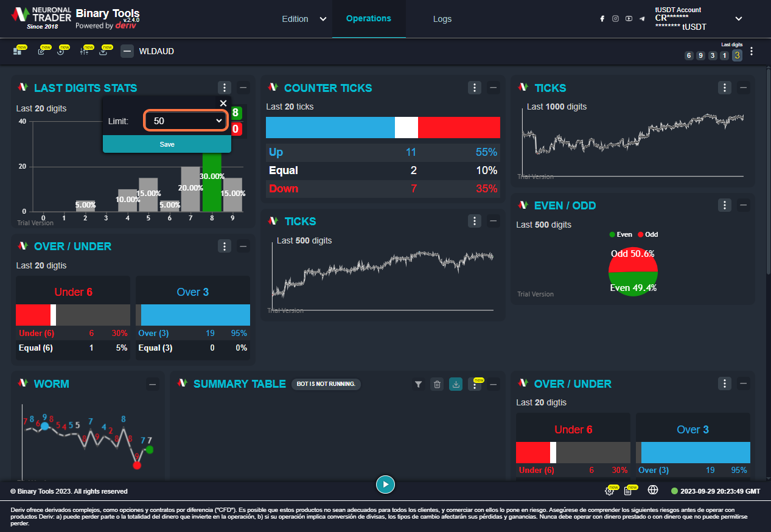This screenshot has height=532, width=771.
Task: Click the last digit 6 box
Action: (689, 55)
